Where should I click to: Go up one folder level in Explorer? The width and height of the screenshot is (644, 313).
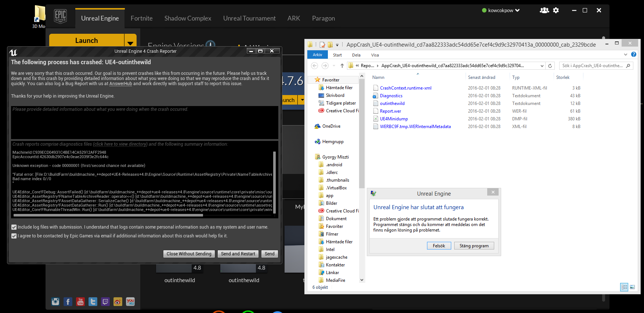click(x=342, y=66)
